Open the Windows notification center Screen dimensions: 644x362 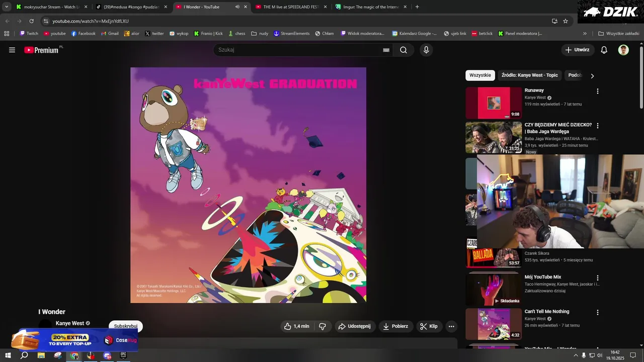633,355
